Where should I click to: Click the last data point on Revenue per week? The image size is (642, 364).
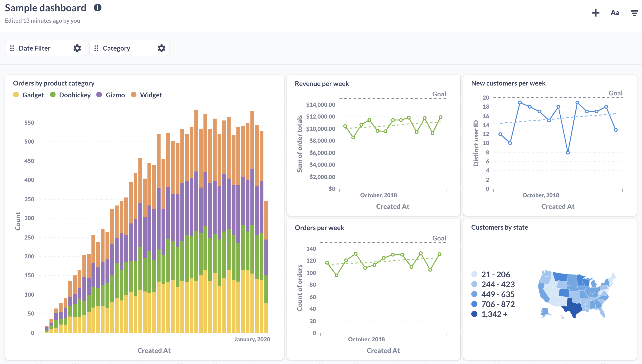pyautogui.click(x=440, y=117)
